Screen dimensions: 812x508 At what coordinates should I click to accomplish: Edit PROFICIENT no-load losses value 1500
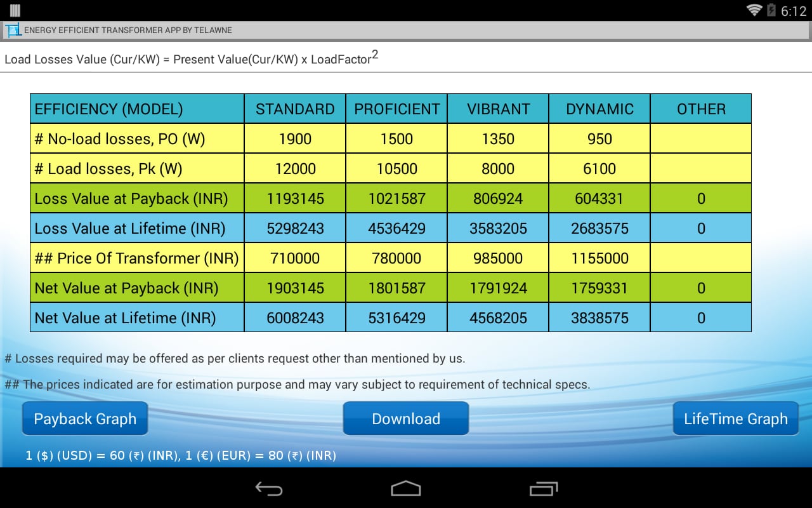(x=396, y=138)
